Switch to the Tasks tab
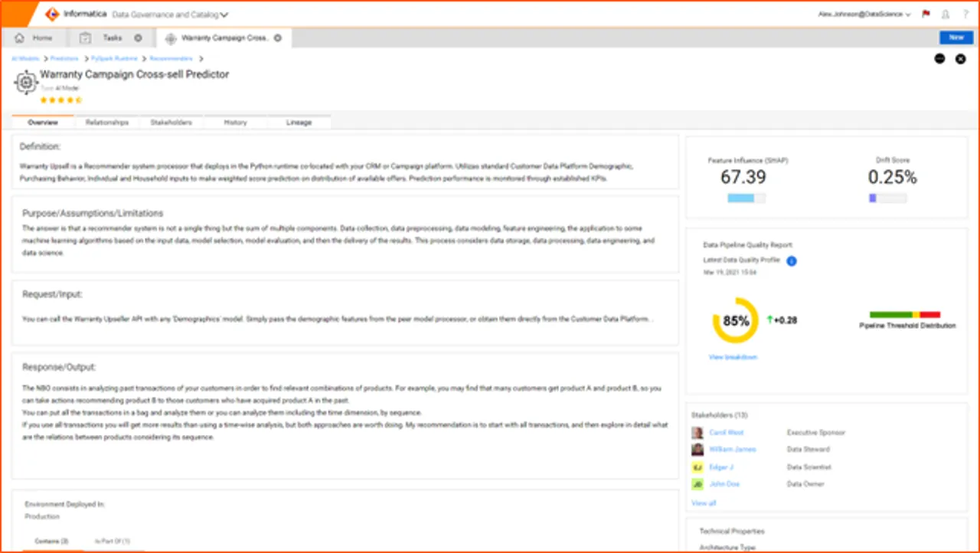This screenshot has width=980, height=553. [x=111, y=38]
